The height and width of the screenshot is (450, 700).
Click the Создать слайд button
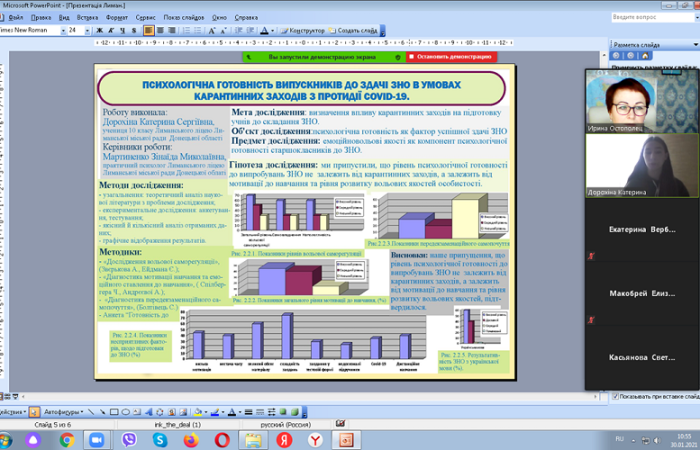[x=355, y=30]
